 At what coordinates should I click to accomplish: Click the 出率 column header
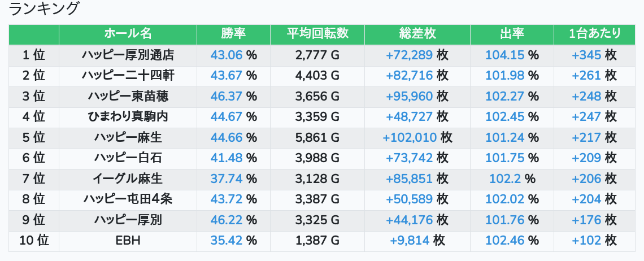(512, 34)
